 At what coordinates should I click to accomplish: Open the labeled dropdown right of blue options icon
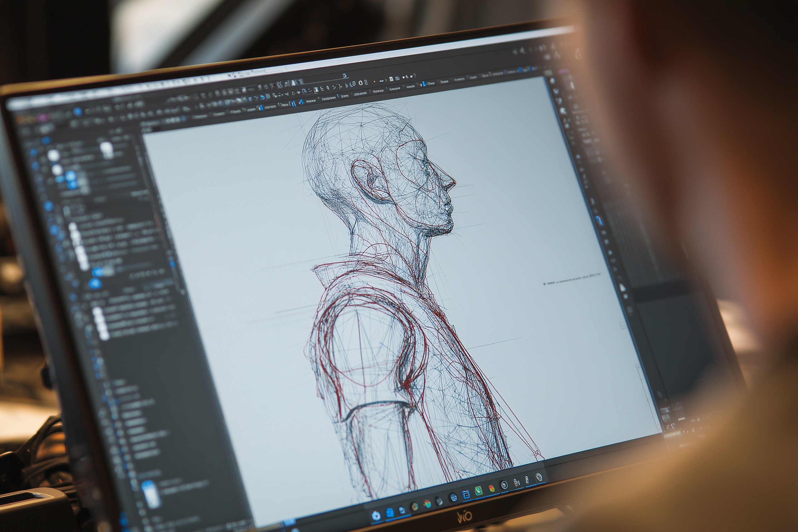click(431, 84)
